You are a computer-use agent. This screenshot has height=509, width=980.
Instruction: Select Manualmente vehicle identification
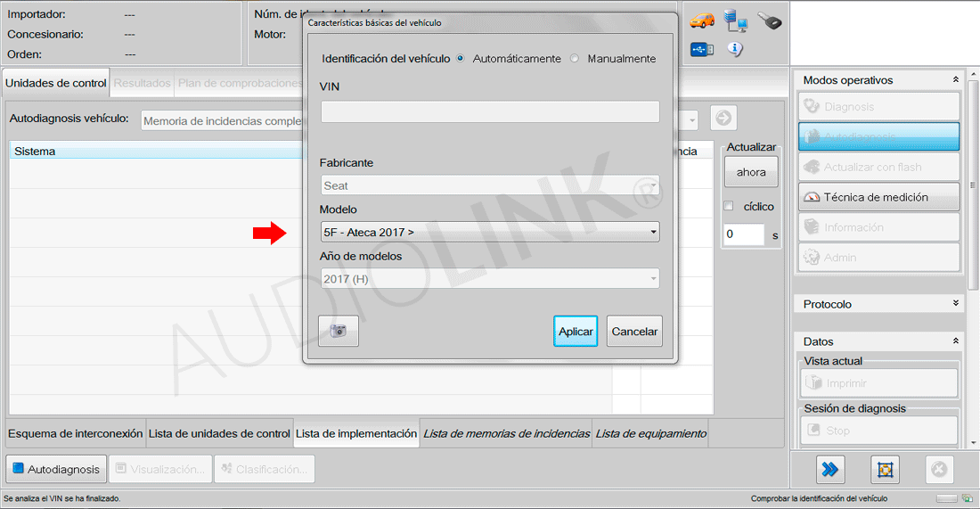tap(575, 59)
